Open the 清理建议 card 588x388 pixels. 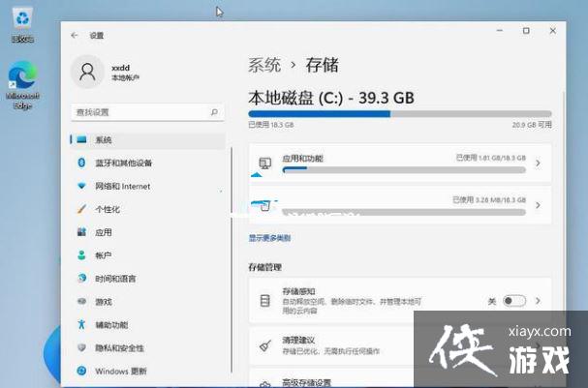pyautogui.click(x=400, y=345)
